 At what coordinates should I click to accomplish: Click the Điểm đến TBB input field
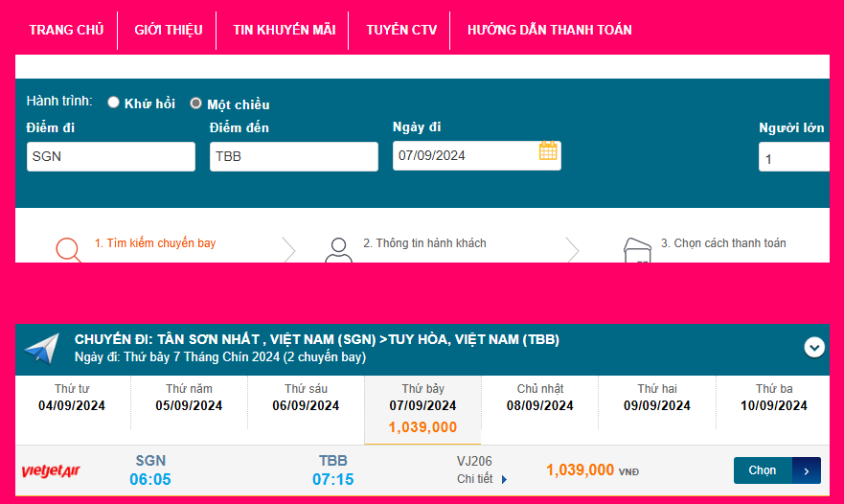pyautogui.click(x=294, y=157)
